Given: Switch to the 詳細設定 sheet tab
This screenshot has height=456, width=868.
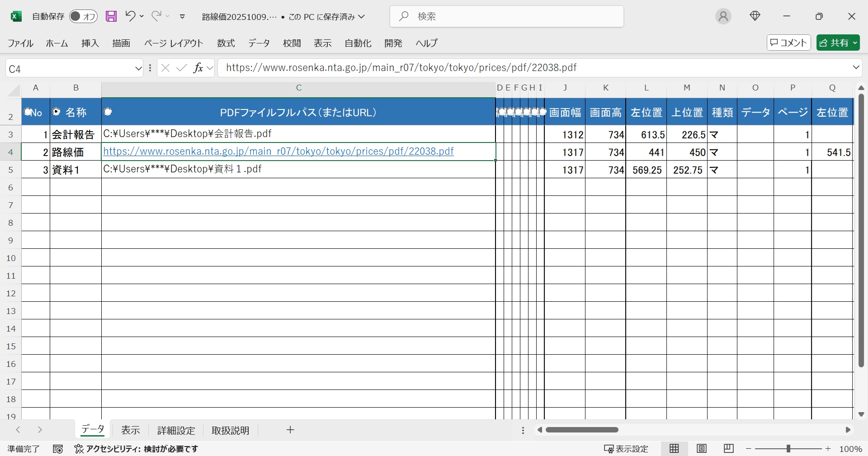Looking at the screenshot, I should click(176, 430).
